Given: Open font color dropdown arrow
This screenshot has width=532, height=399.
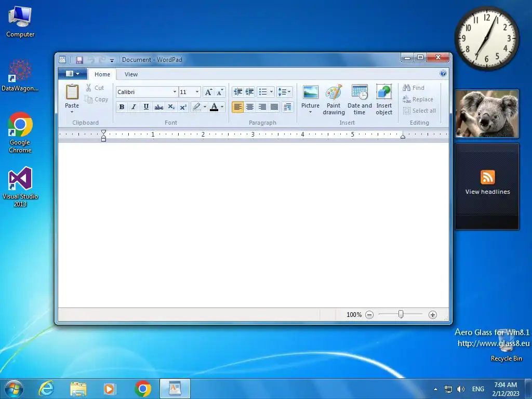Looking at the screenshot, I should pos(222,107).
